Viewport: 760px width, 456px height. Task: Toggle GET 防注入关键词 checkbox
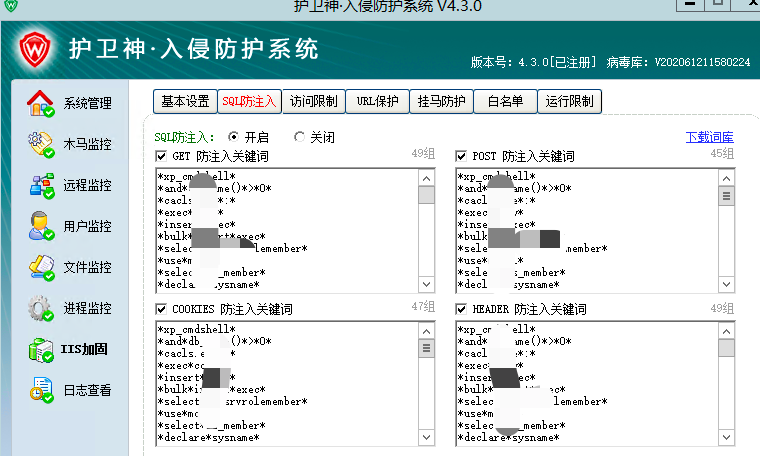[161, 156]
